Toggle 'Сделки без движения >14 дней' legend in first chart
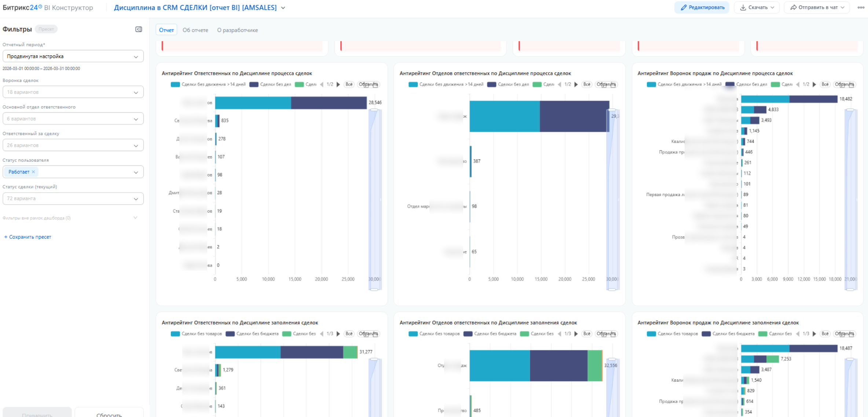 click(x=213, y=85)
